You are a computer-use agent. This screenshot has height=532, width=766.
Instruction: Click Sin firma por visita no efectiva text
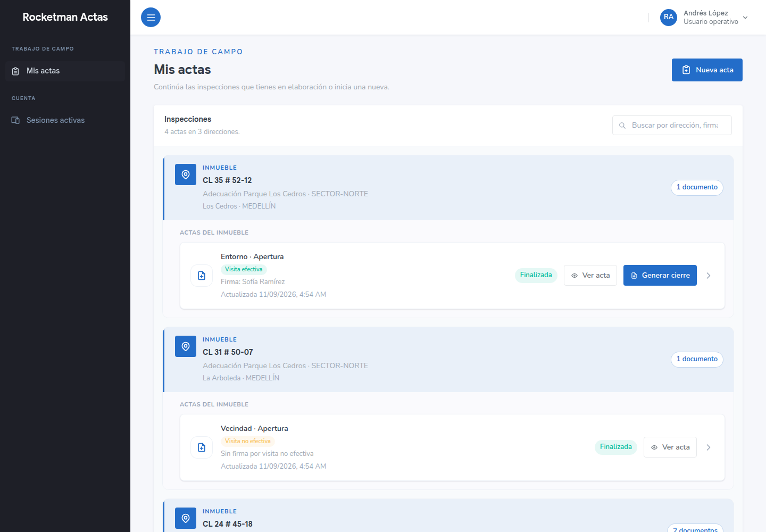pyautogui.click(x=267, y=454)
